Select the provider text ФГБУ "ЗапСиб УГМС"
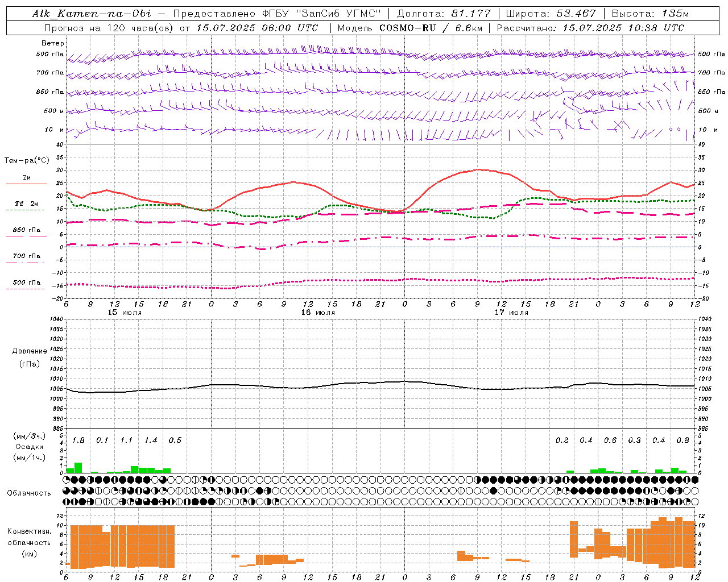The height and width of the screenshot is (582, 728). click(x=322, y=14)
